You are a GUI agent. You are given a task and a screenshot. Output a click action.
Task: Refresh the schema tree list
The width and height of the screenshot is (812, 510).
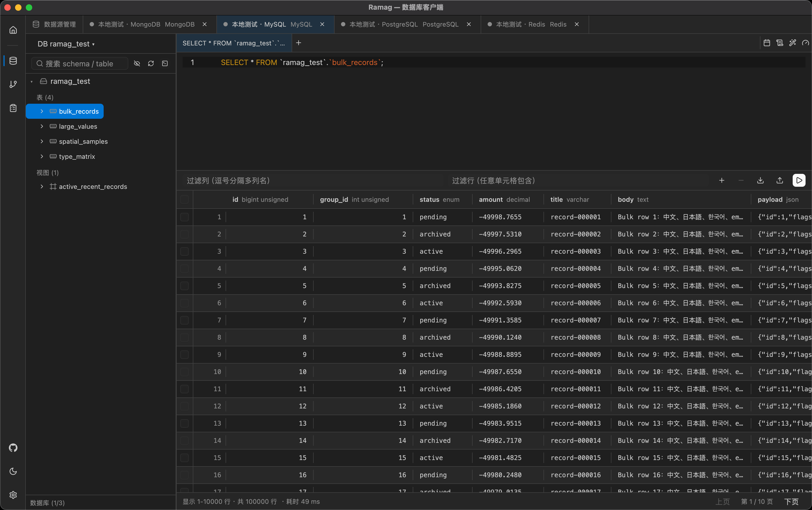click(x=151, y=63)
